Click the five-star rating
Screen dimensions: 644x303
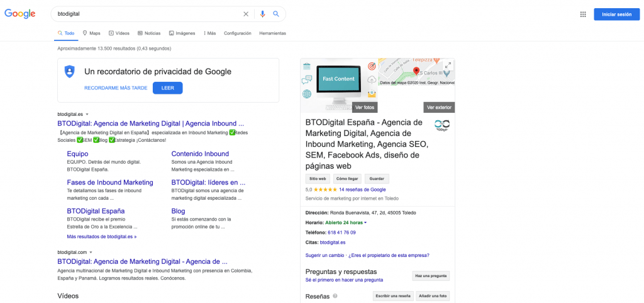pos(325,190)
